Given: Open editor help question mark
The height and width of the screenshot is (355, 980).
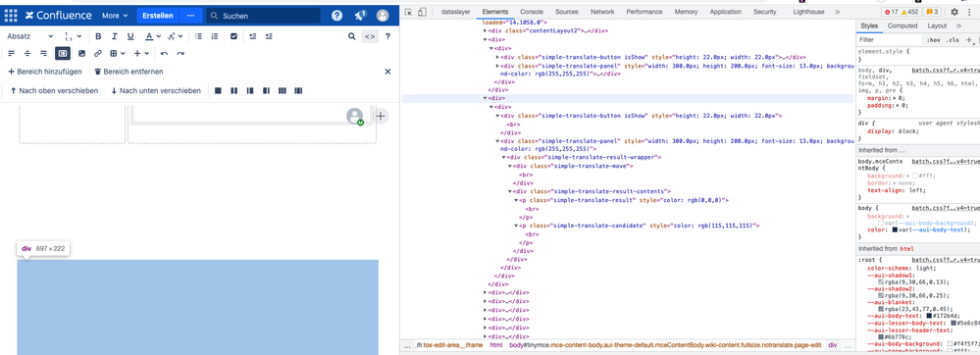Looking at the screenshot, I should pos(387,37).
